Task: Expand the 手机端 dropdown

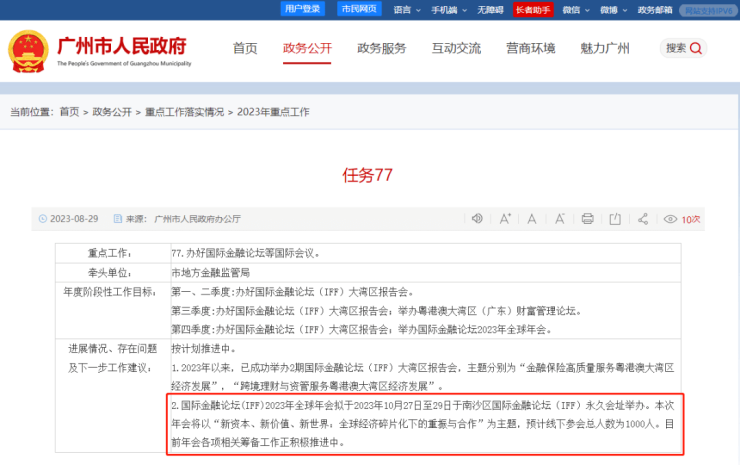Action: [x=449, y=10]
